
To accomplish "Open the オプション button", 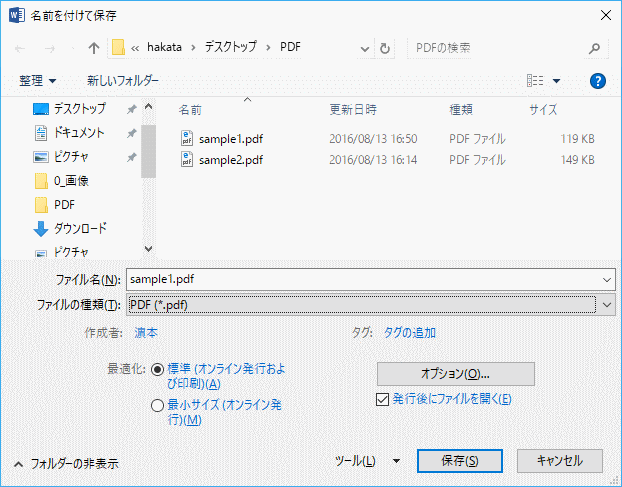I will point(455,374).
